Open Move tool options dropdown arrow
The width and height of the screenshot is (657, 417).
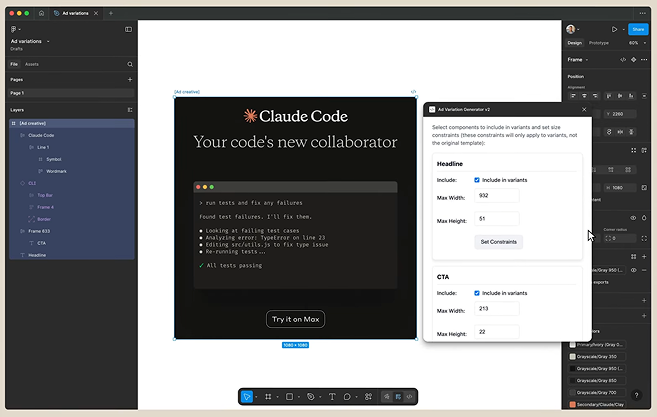(x=256, y=397)
